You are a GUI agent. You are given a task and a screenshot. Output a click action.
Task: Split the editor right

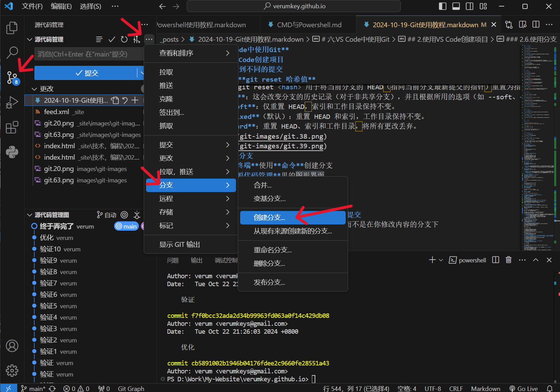click(x=536, y=25)
